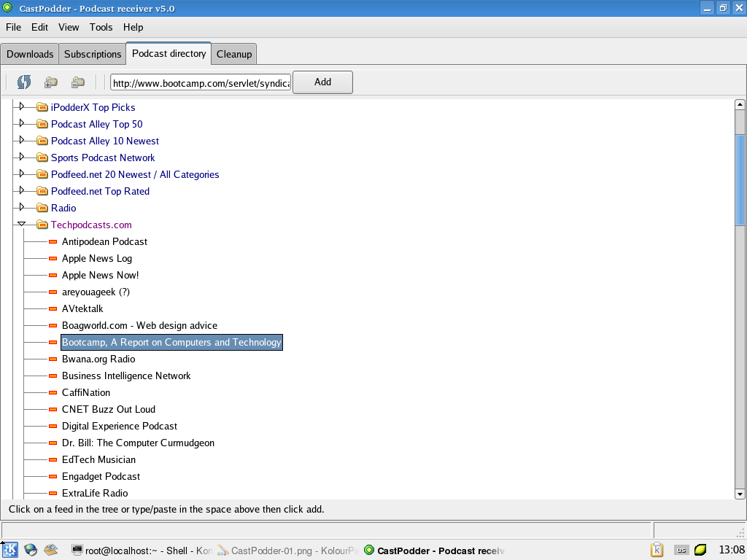This screenshot has height=560, width=747.
Task: Expand the Podcast Alley 10 Newest node
Action: coord(21,140)
